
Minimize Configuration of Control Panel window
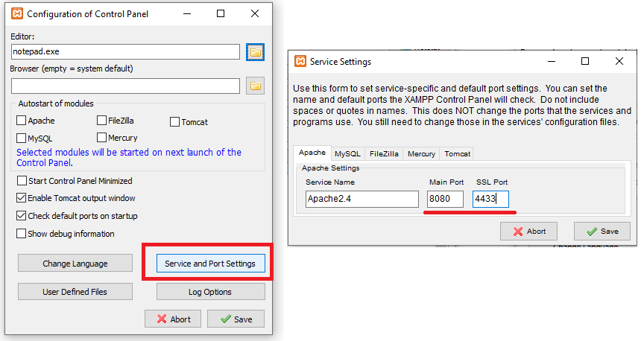point(187,13)
